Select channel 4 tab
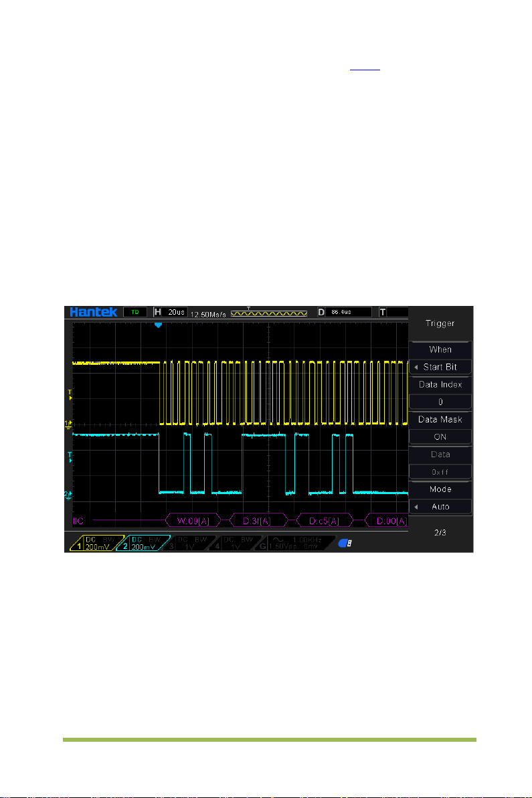 235,543
